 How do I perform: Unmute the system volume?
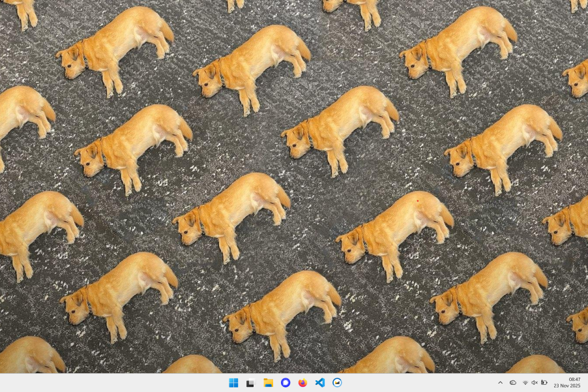(x=535, y=384)
